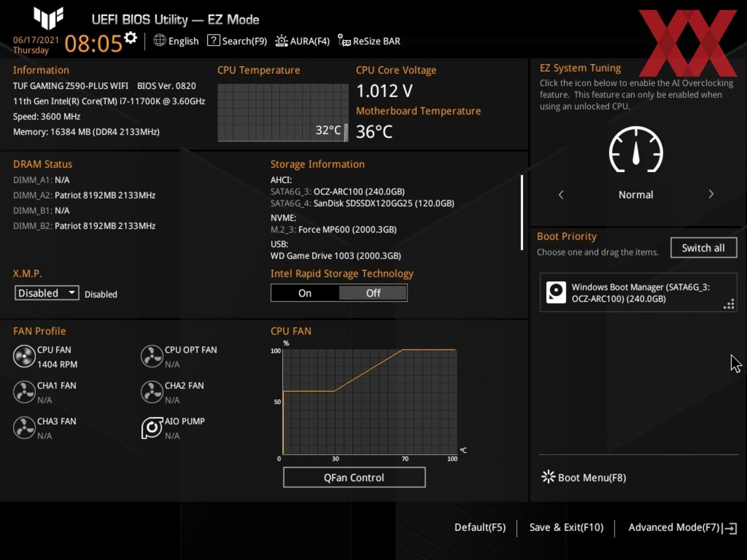Click the 36°C motherboard temperature

click(x=374, y=132)
